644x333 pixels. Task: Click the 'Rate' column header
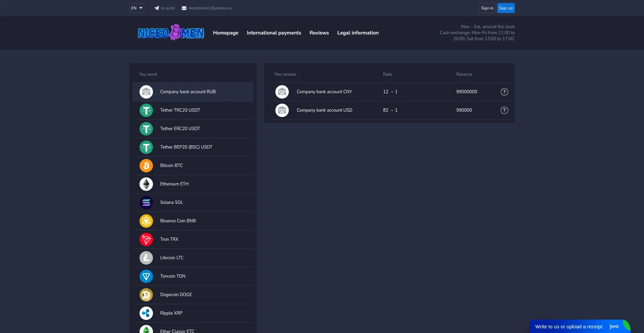coord(387,74)
